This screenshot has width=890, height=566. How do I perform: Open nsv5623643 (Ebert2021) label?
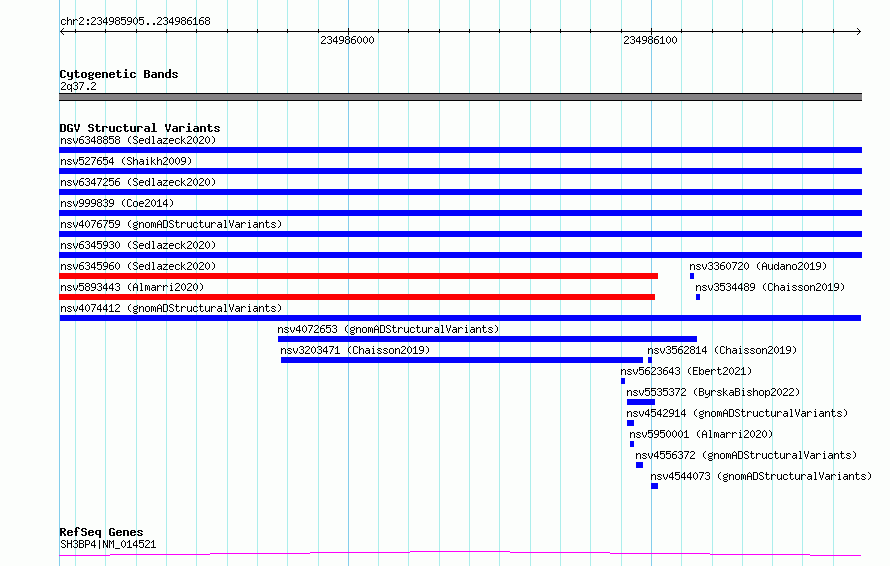[x=686, y=371]
